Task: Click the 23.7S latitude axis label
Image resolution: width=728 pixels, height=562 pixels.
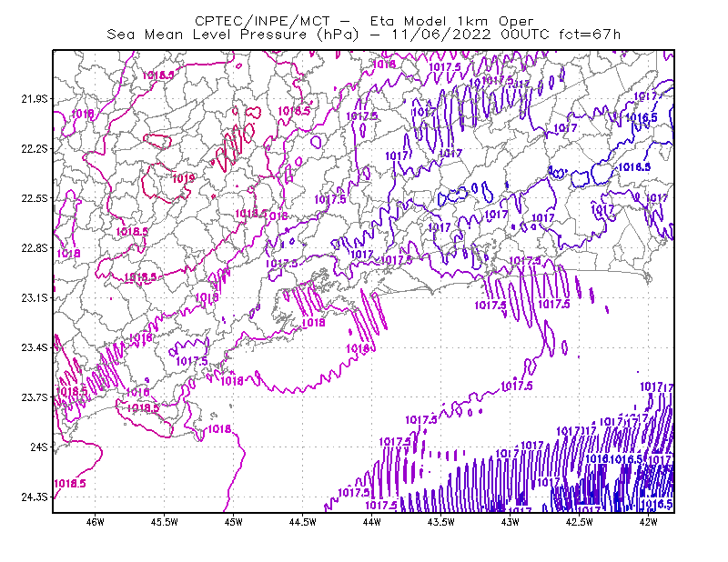Action: 35,397
